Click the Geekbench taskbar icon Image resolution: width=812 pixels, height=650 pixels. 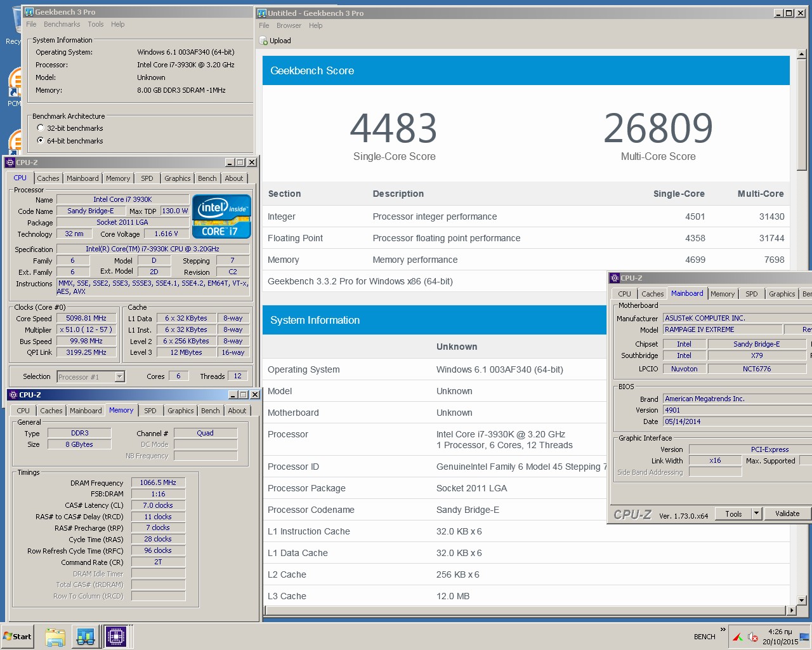(86, 636)
